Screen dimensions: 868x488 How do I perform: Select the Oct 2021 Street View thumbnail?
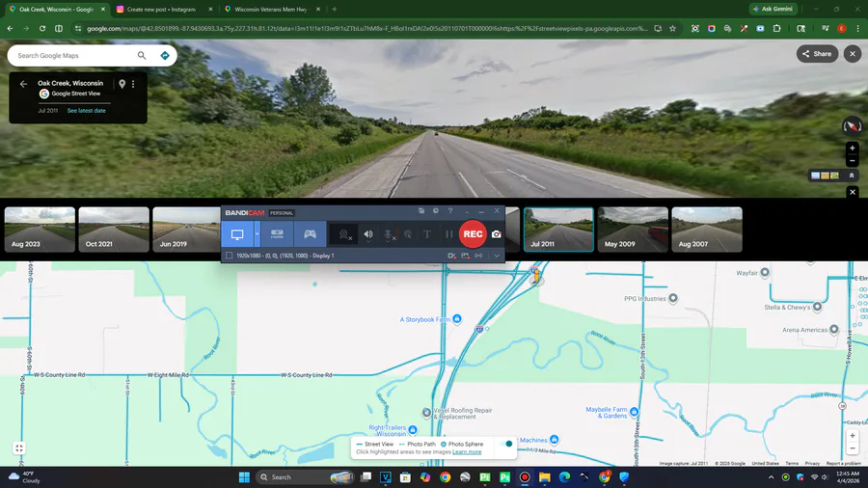[x=114, y=230]
